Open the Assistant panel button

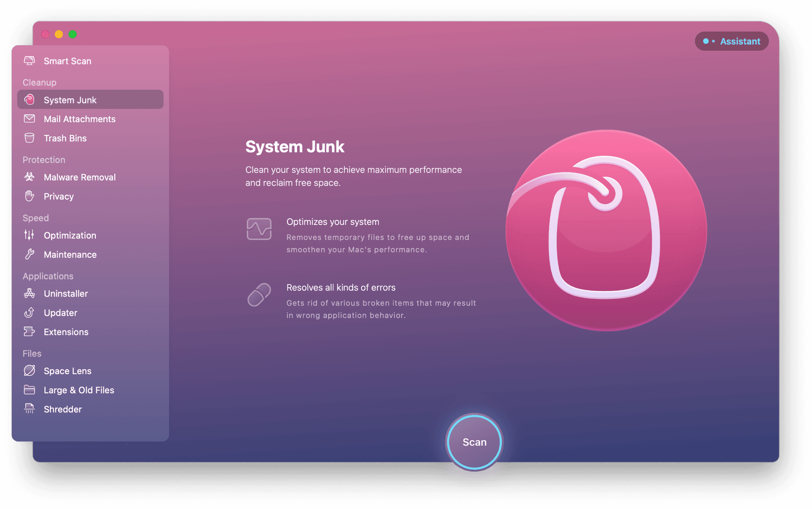732,41
